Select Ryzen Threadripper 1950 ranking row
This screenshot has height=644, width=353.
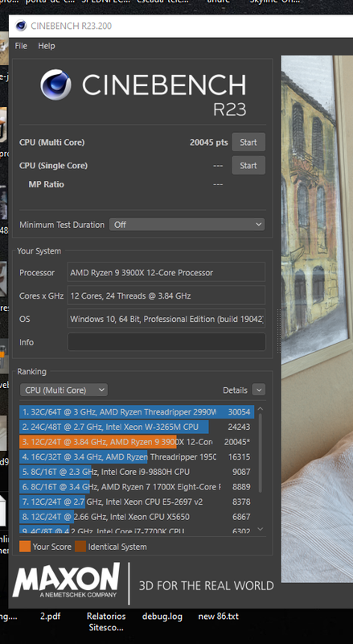tap(136, 456)
